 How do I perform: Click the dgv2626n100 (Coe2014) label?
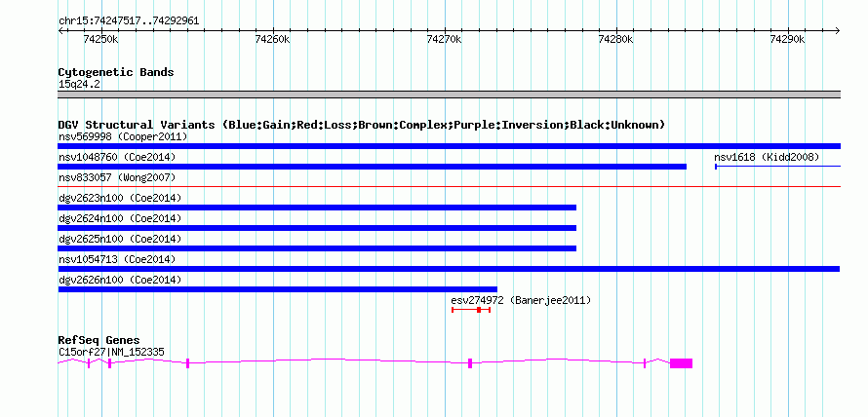click(x=120, y=280)
